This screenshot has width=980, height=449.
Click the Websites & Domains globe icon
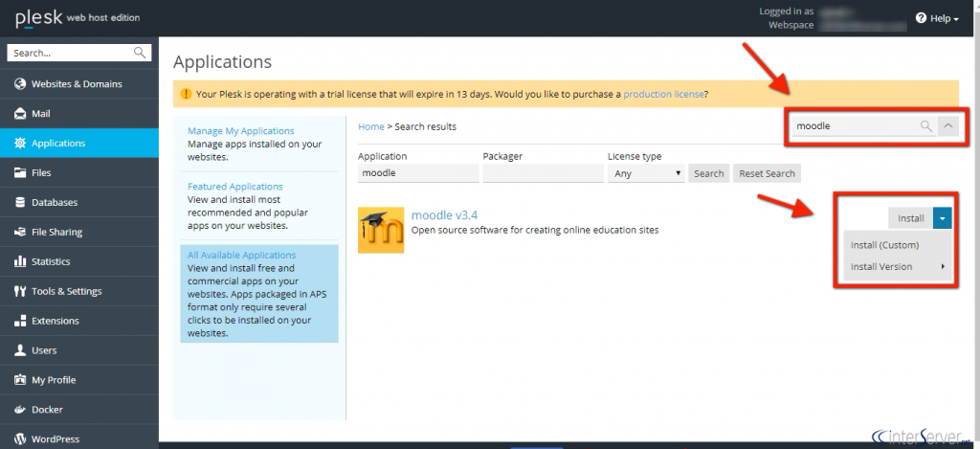point(20,84)
